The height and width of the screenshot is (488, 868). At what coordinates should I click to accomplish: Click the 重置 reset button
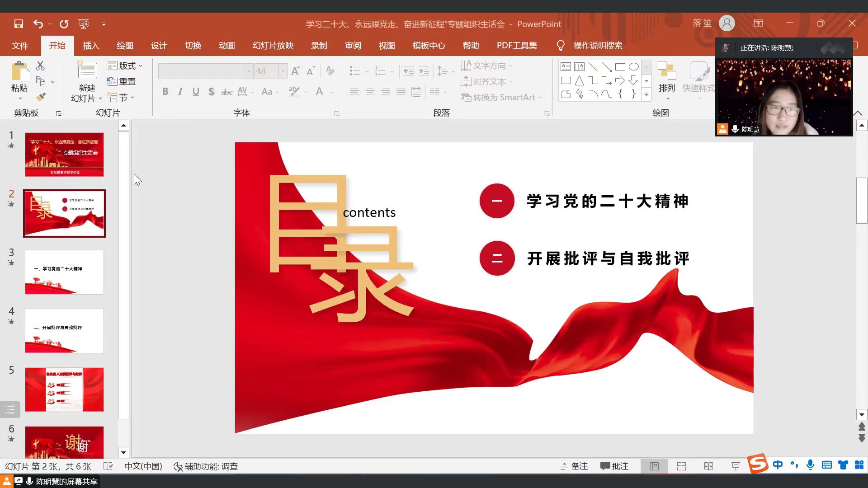click(121, 82)
